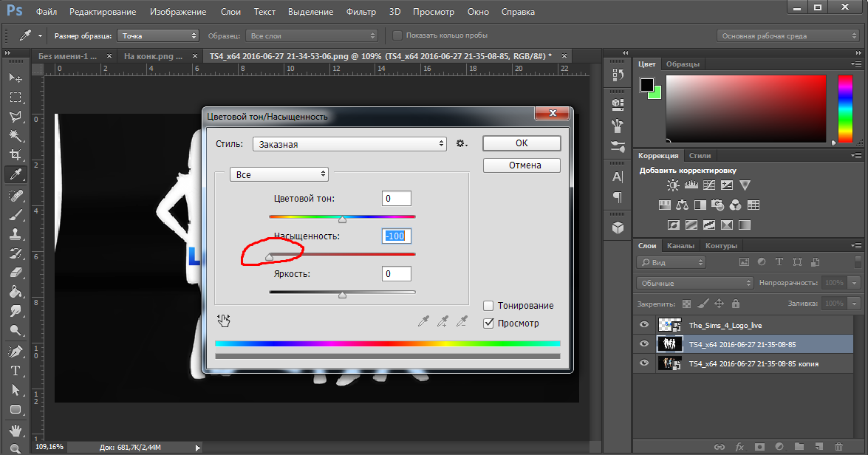Add a Brightness/Contrast adjustment
The width and height of the screenshot is (868, 455).
click(x=673, y=185)
